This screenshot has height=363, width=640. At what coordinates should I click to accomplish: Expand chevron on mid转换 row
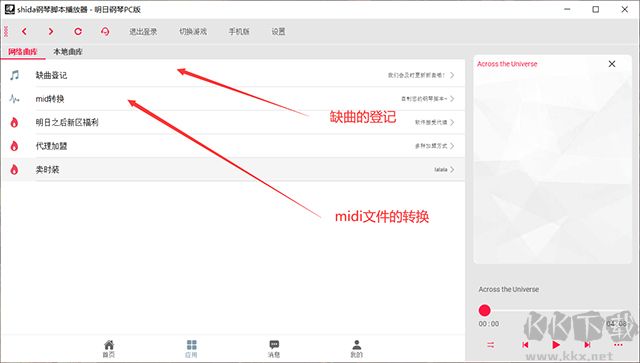(x=452, y=99)
